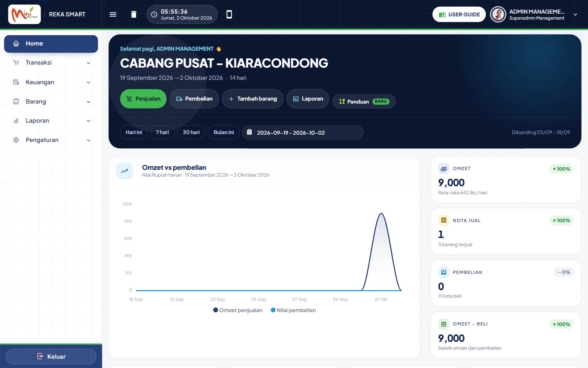Expand the admin account dropdown chevron

pos(575,15)
